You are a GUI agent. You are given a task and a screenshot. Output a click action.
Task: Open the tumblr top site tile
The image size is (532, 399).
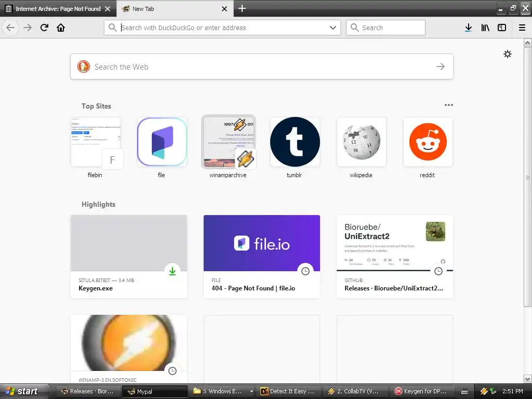[295, 148]
